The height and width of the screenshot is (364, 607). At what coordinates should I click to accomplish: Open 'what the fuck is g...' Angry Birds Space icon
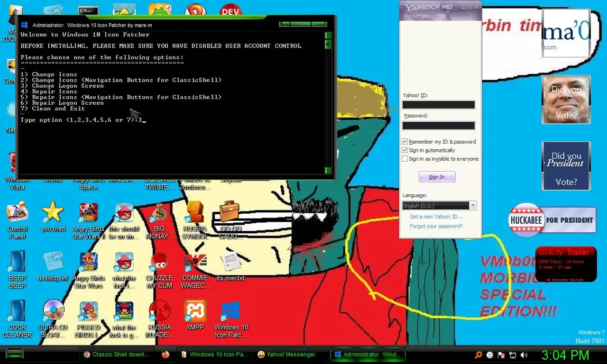coord(124,318)
